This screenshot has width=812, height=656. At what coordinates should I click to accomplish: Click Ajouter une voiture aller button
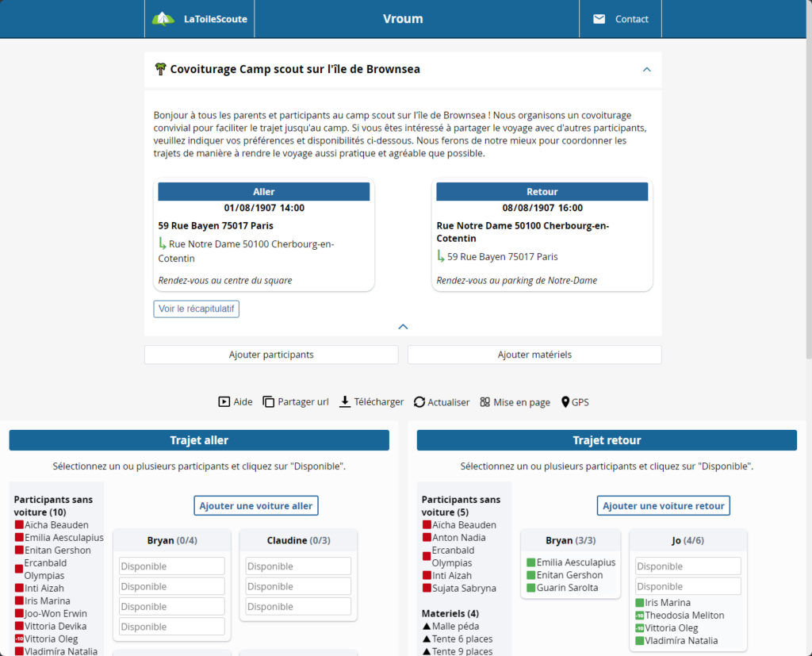(x=257, y=505)
